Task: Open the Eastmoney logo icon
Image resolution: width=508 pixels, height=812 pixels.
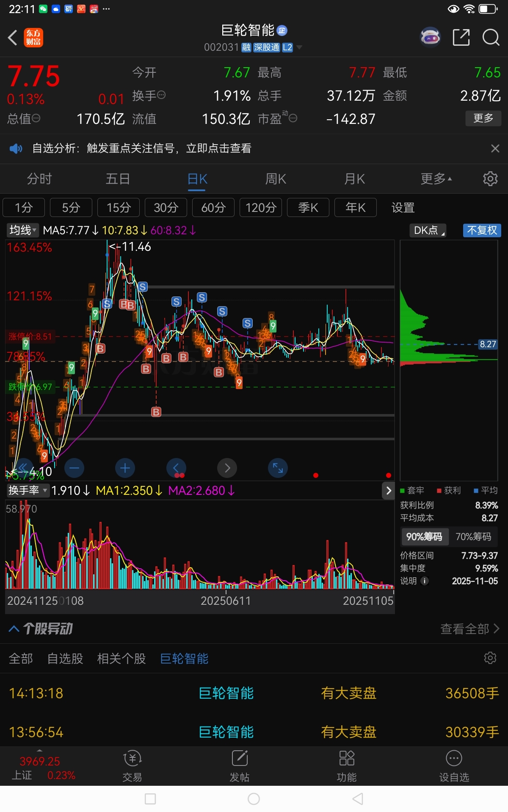Action: [x=33, y=38]
